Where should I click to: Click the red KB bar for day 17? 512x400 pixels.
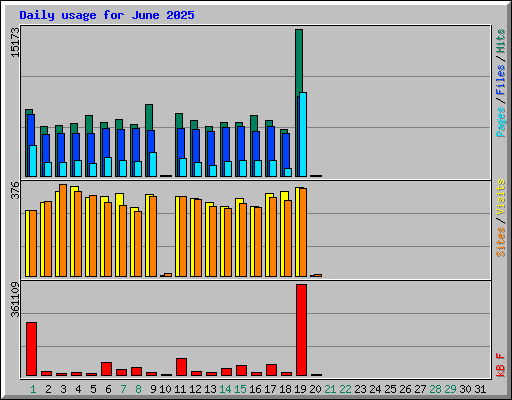(x=271, y=370)
